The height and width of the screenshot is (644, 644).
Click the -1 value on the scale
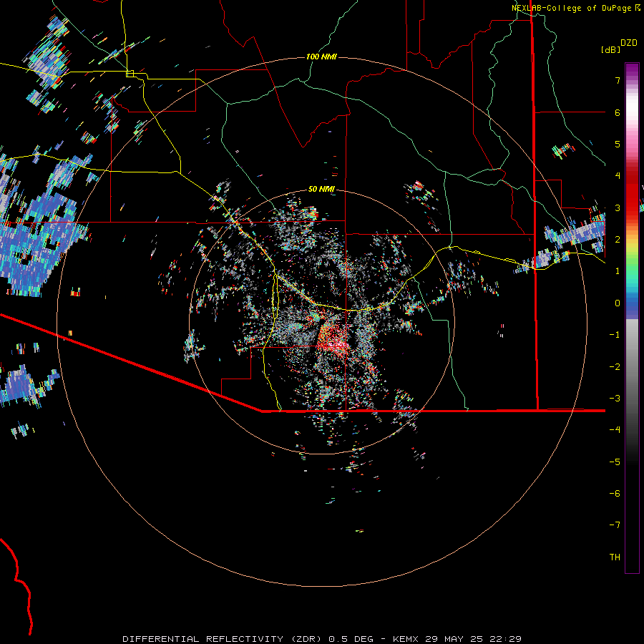[x=615, y=335]
